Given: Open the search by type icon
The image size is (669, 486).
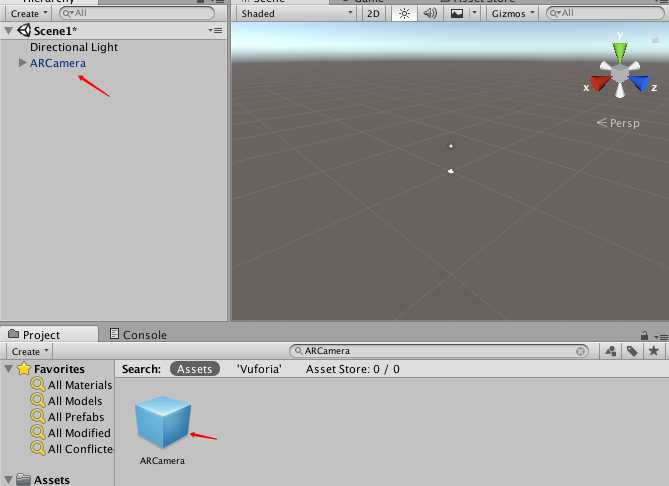Looking at the screenshot, I should (x=611, y=351).
